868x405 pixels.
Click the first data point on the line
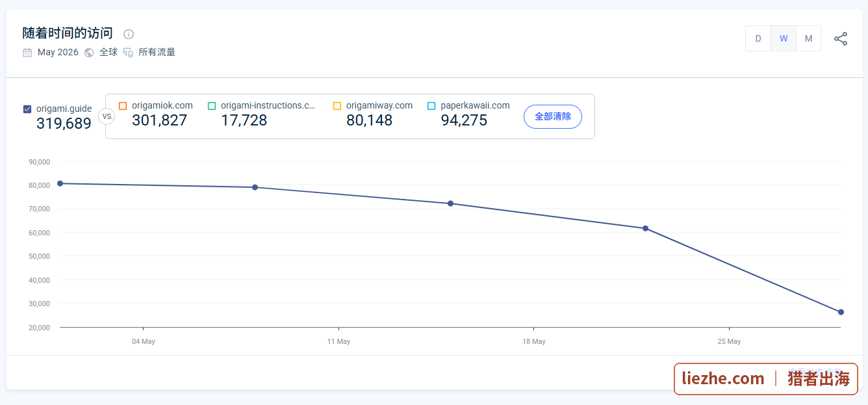(x=60, y=183)
